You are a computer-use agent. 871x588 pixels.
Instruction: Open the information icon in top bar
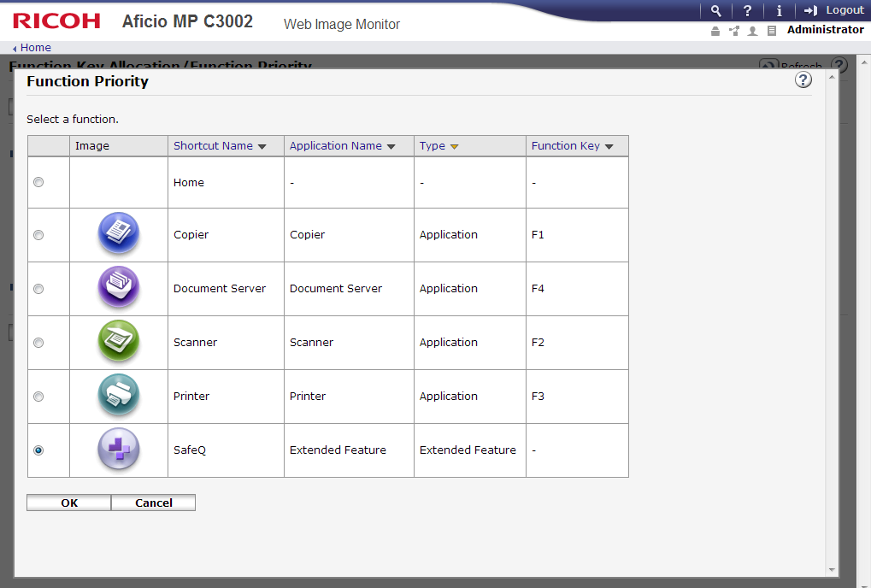[779, 10]
